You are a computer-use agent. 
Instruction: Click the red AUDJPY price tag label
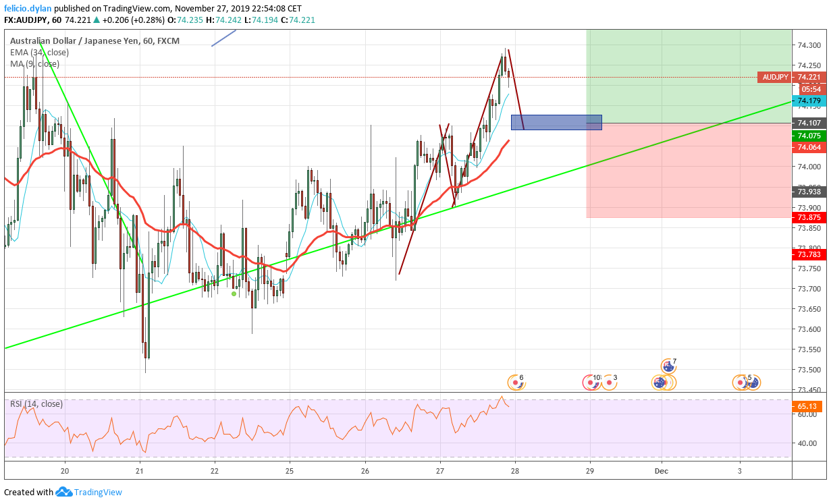(x=775, y=77)
